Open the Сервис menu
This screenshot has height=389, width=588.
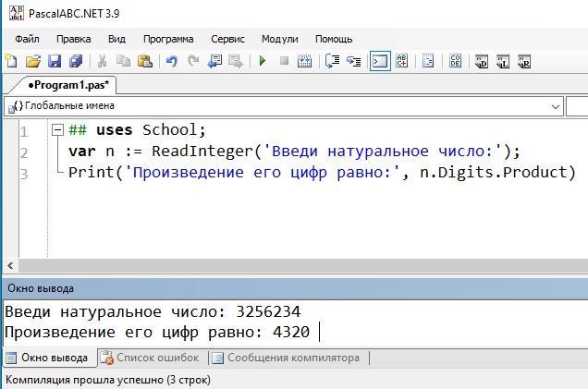tap(227, 39)
